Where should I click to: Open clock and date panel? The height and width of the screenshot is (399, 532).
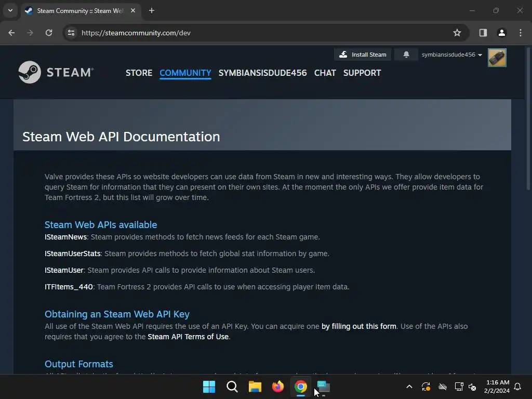(x=497, y=387)
